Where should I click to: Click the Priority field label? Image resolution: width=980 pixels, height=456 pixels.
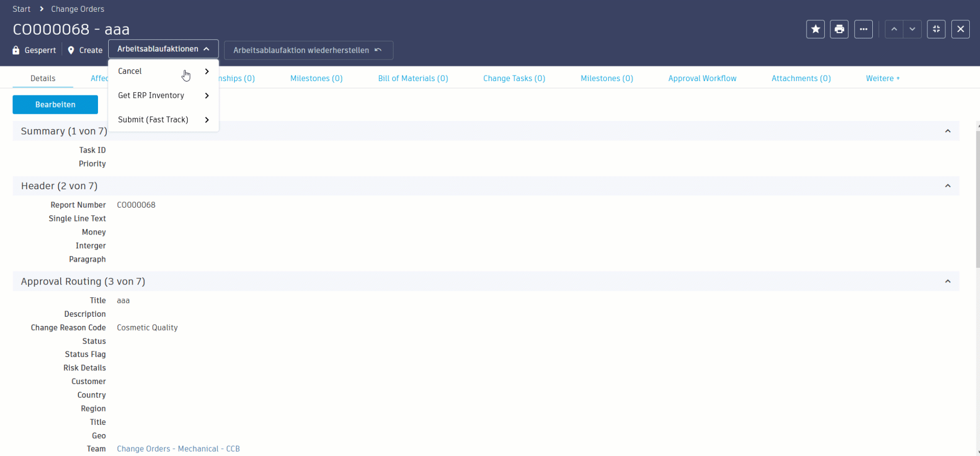pyautogui.click(x=92, y=164)
